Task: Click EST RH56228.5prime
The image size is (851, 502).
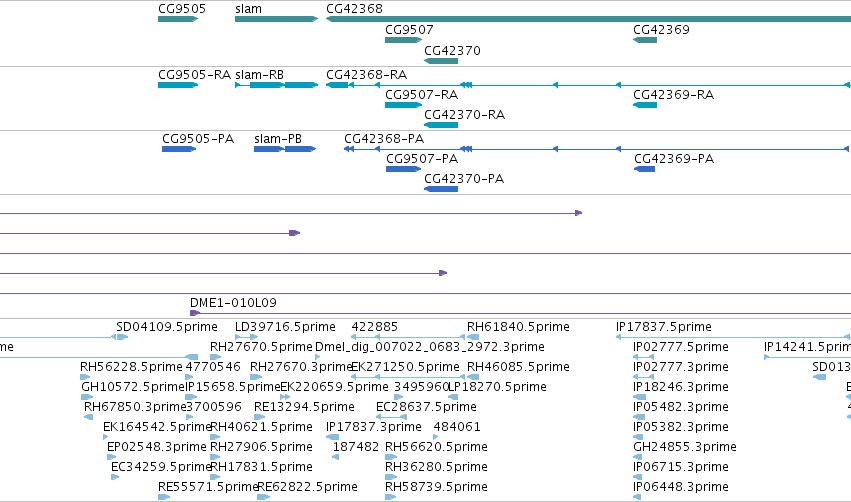Action: point(131,367)
